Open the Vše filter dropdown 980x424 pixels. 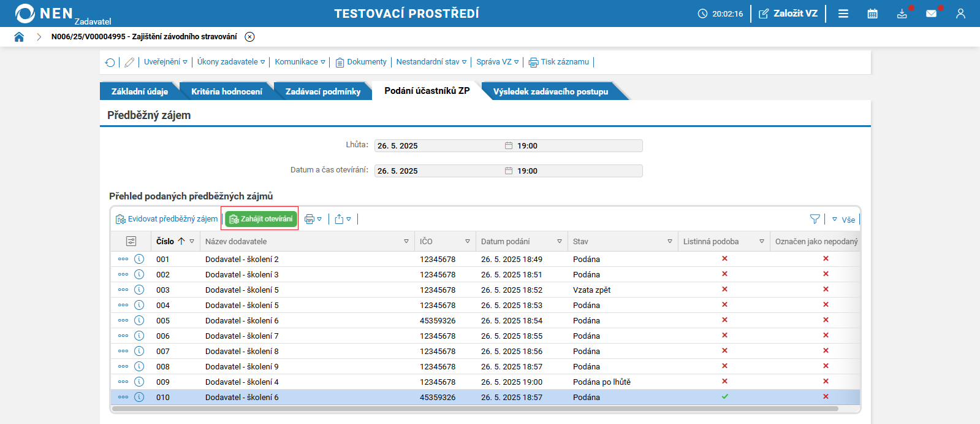843,220
